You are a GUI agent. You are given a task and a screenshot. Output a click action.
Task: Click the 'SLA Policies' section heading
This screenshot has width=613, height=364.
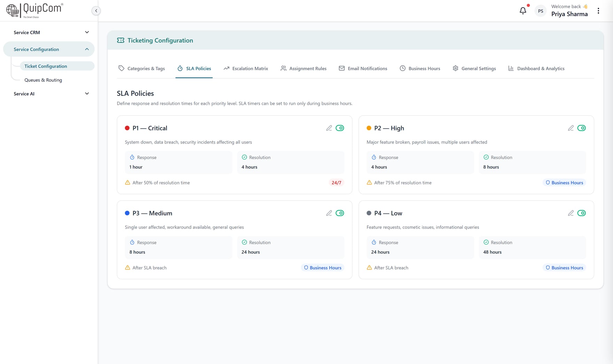tap(135, 93)
